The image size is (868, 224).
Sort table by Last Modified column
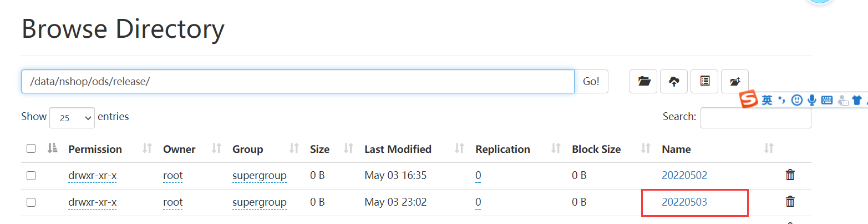[x=398, y=149]
